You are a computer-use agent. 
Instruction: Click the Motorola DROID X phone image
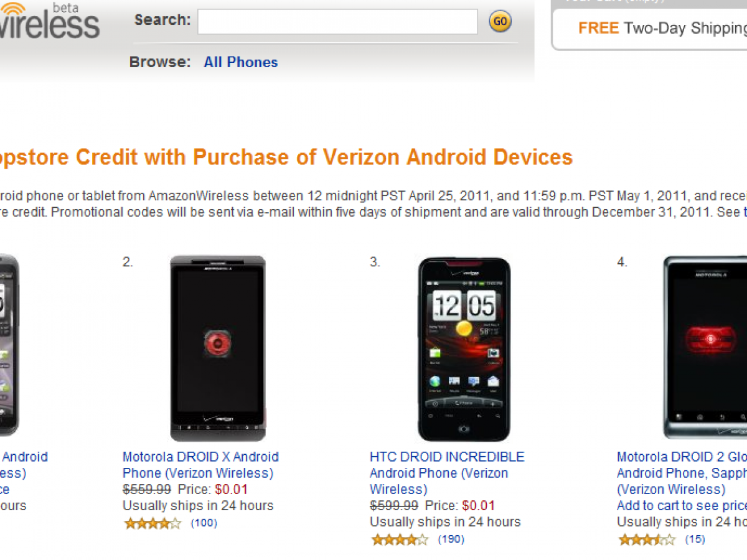218,348
